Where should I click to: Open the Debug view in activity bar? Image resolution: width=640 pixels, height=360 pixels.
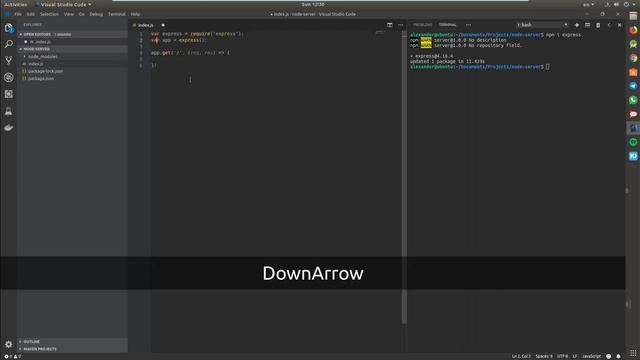pyautogui.click(x=9, y=78)
